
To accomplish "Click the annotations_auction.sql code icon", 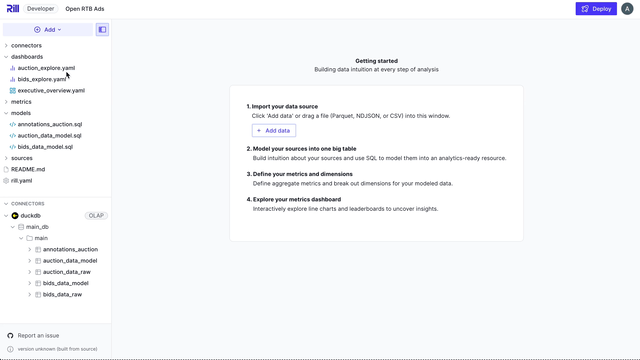I will coord(13,124).
